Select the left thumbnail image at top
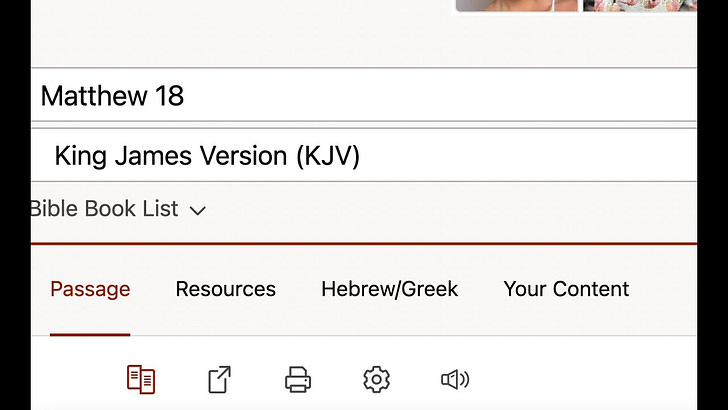 pos(517,6)
